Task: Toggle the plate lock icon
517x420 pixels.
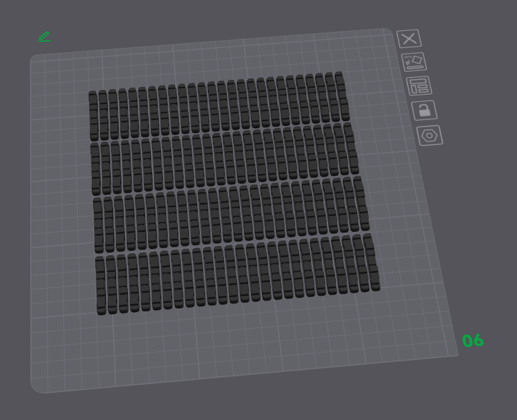Action: (x=425, y=110)
